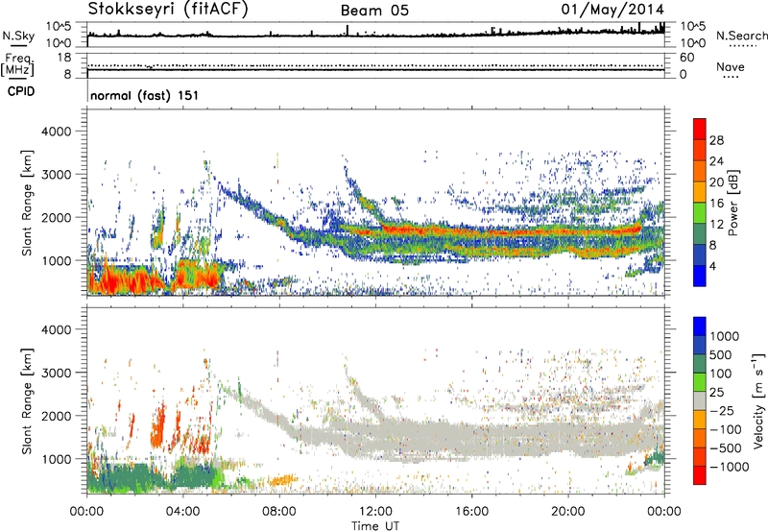The height and width of the screenshot is (532, 768).
Task: Click the 2000 tick of the velocity panel
Action: click(x=56, y=416)
